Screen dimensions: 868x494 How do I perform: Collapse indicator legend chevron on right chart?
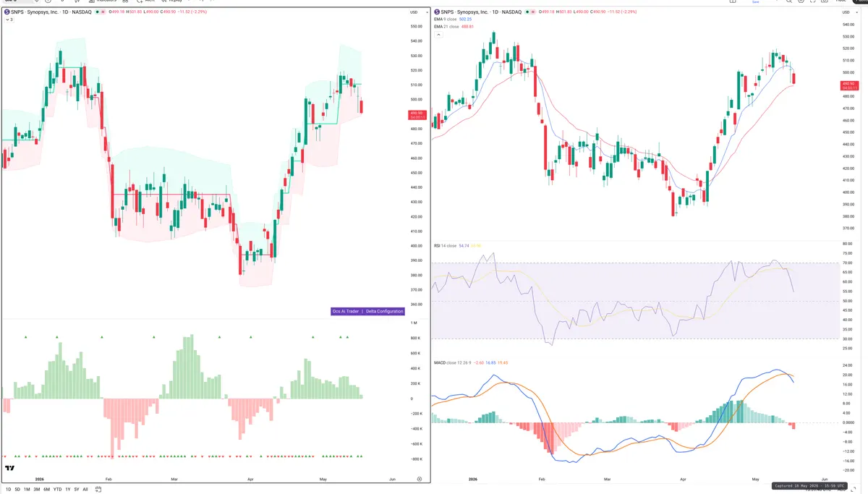tap(438, 35)
